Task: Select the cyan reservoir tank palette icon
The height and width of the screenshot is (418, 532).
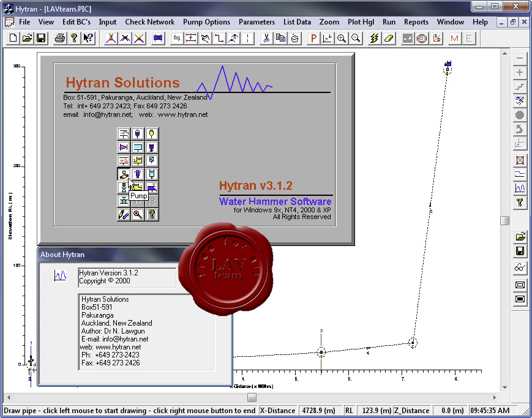Action: click(x=138, y=147)
